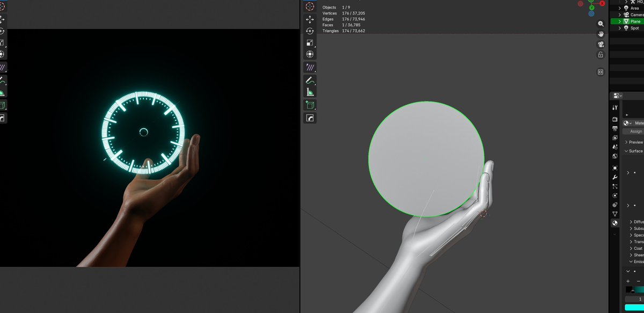Open the Object properties tab
This screenshot has width=644, height=313.
[x=615, y=168]
